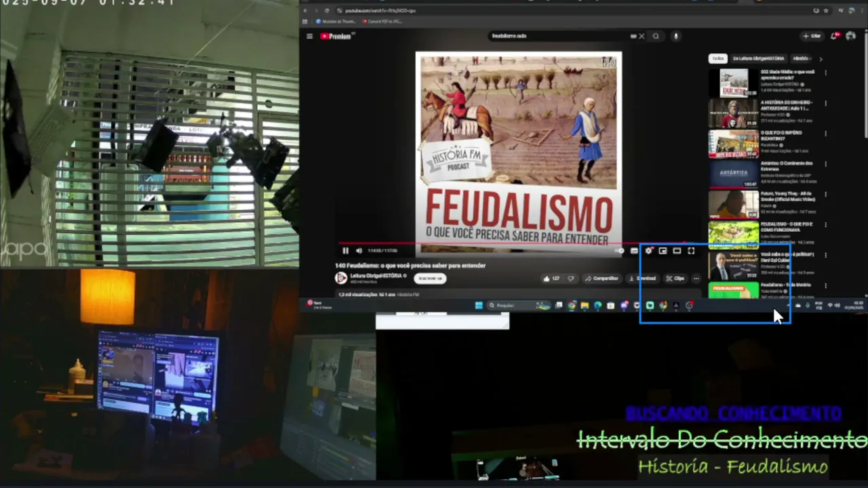Image resolution: width=868 pixels, height=488 pixels.
Task: Open options menu for All da Smoke video
Action: [x=825, y=194]
